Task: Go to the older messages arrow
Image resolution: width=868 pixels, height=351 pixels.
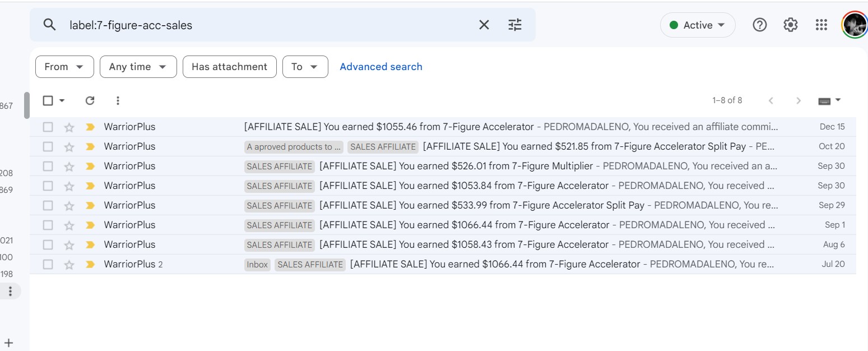Action: click(799, 100)
